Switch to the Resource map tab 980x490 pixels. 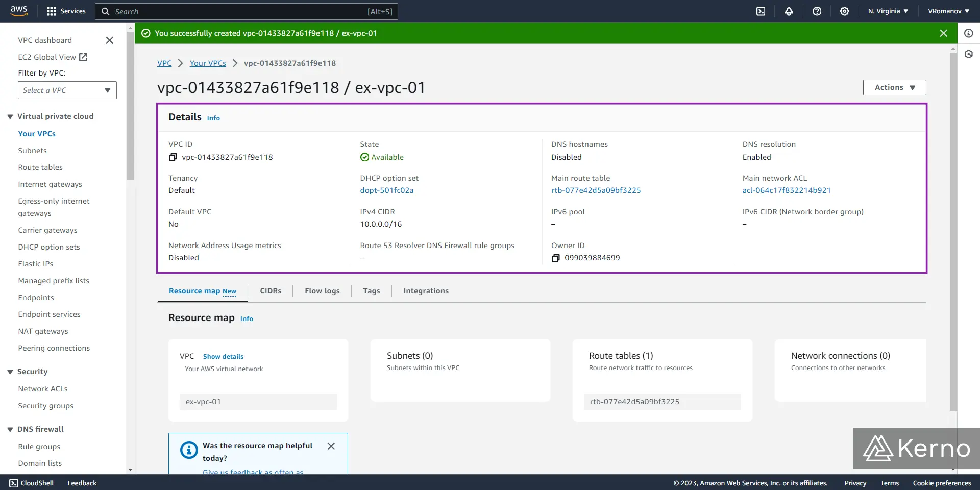[203, 291]
